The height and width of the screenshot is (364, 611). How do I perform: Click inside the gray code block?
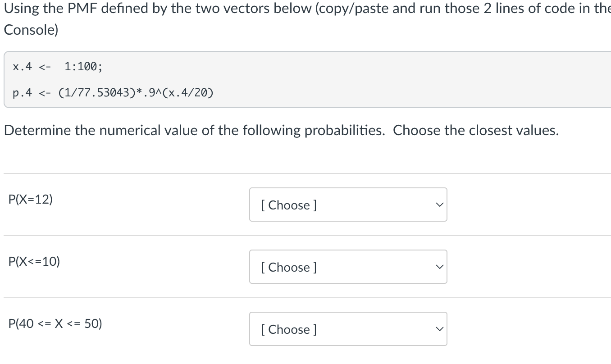click(x=180, y=79)
